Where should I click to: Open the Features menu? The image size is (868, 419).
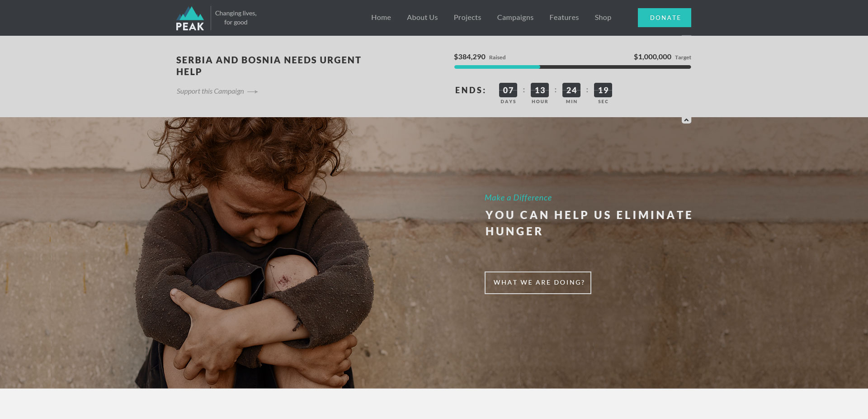[564, 18]
